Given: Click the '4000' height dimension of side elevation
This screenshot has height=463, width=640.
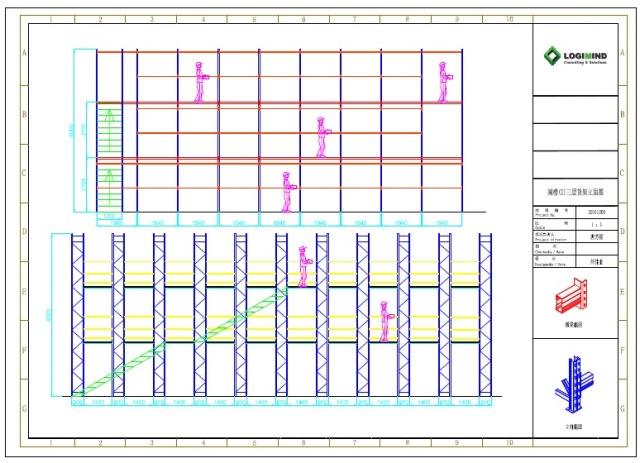Looking at the screenshot, I should 49,315.
